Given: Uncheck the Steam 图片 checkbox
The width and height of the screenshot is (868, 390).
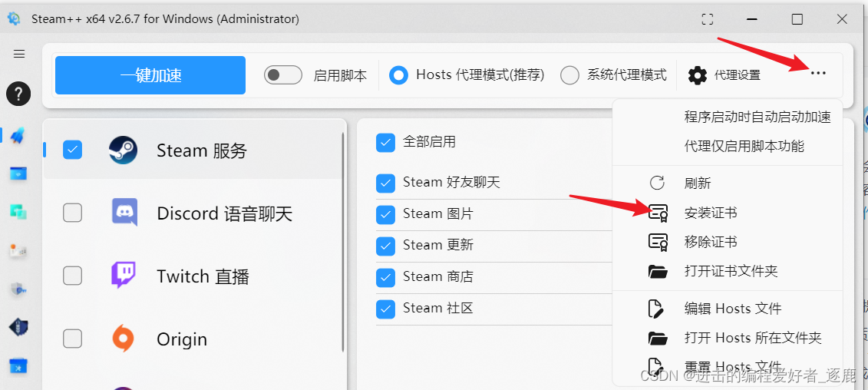Looking at the screenshot, I should click(385, 214).
